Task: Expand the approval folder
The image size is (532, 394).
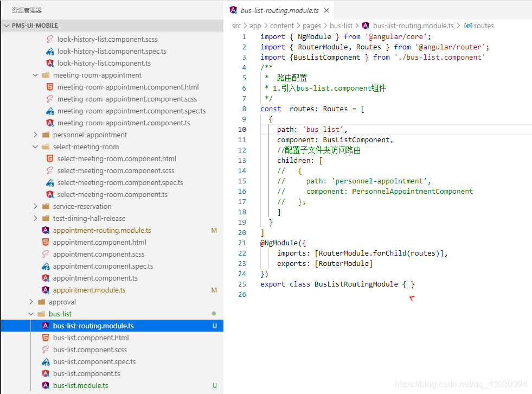Action: [31, 302]
